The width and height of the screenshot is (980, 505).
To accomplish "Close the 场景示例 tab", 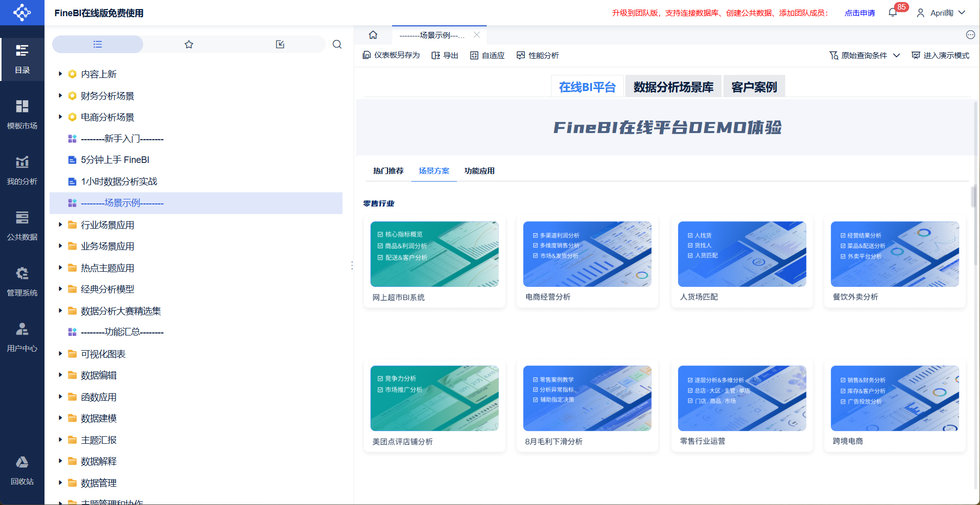I will [x=477, y=35].
